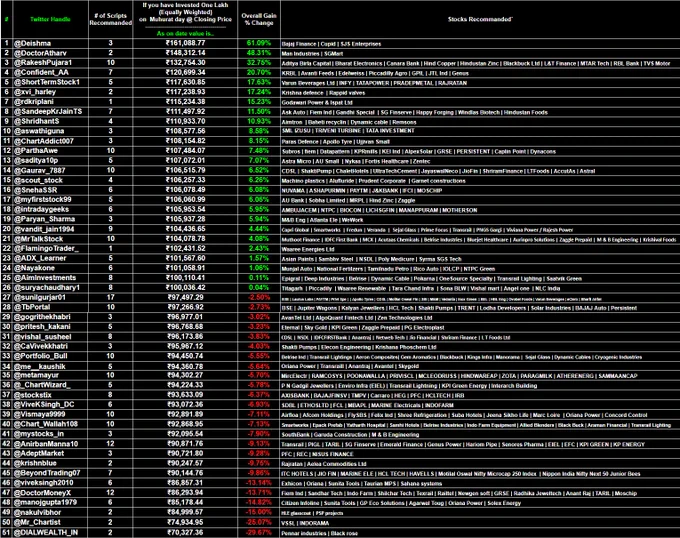Viewport: 680px width, 538px height.
Task: Select the 61.09% gain cell
Action: click(x=259, y=43)
